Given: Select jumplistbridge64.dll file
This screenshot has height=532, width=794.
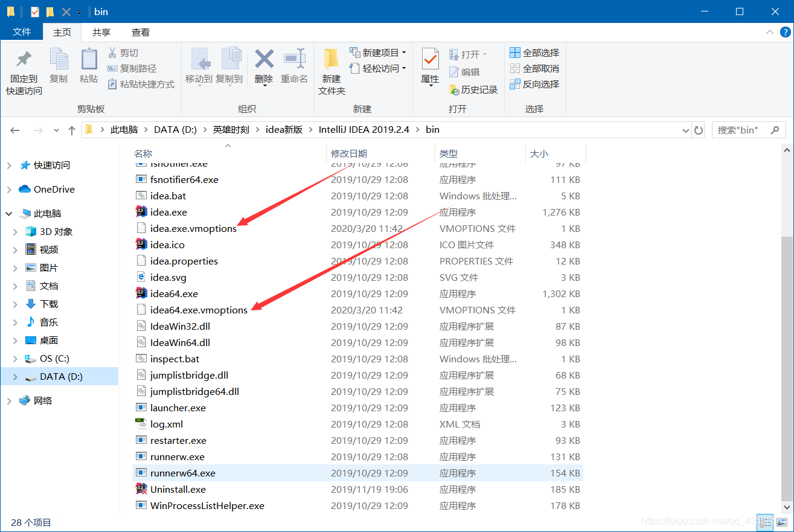Looking at the screenshot, I should click(x=194, y=391).
